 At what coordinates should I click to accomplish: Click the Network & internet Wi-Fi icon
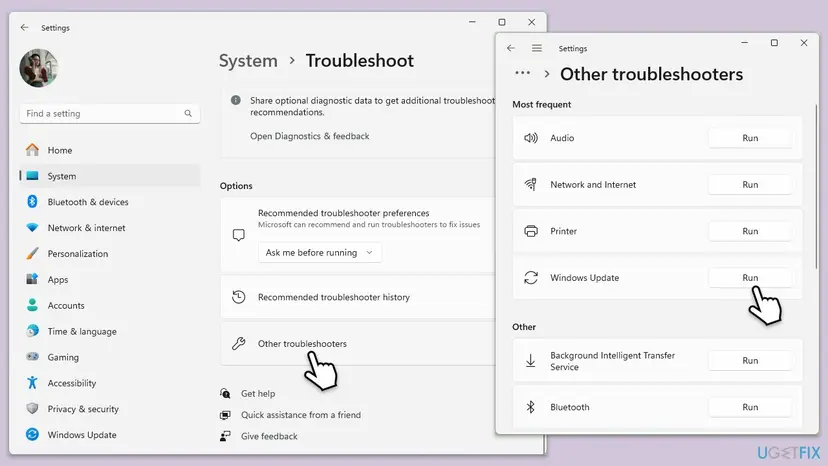[32, 228]
